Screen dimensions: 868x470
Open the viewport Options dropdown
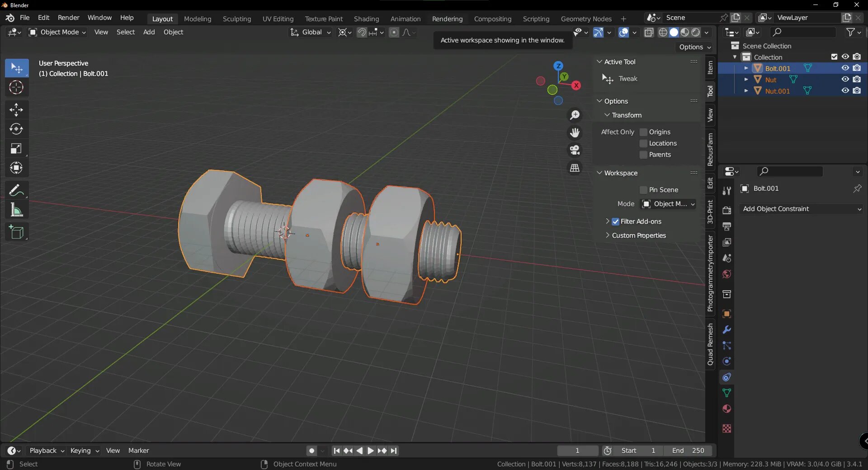(x=695, y=47)
